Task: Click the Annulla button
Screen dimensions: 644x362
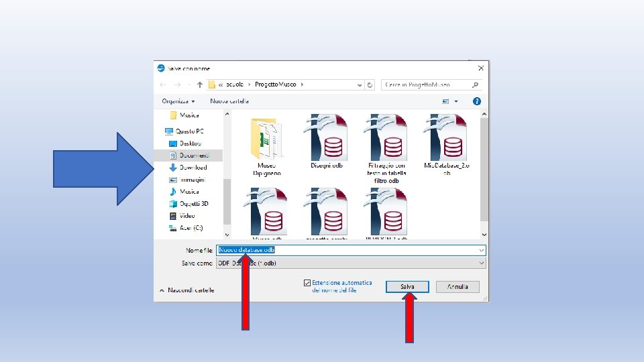Action: (457, 286)
